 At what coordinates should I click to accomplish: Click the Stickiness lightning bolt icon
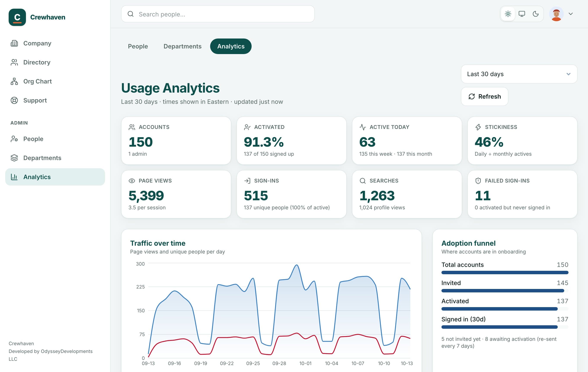(x=478, y=127)
